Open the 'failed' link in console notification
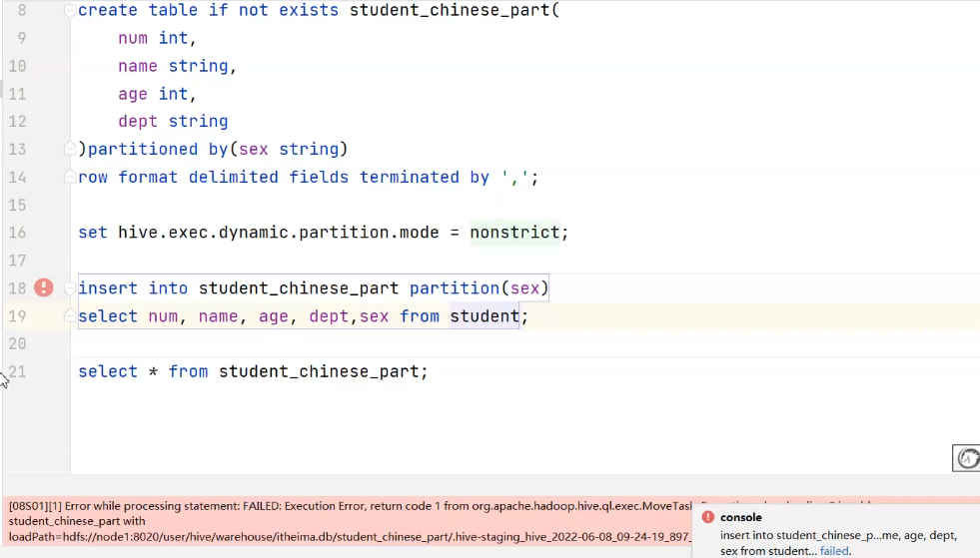Image resolution: width=980 pixels, height=558 pixels. [x=834, y=551]
